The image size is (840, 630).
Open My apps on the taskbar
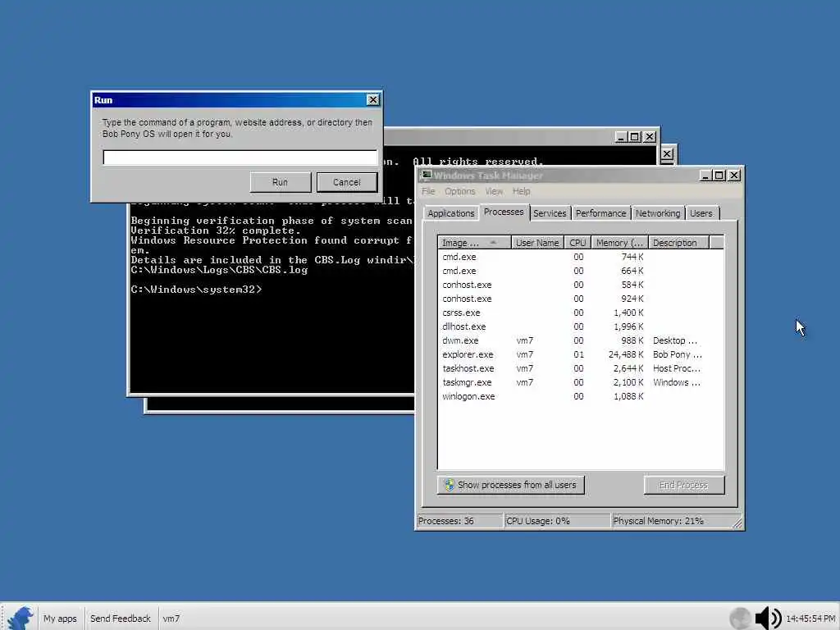coord(60,619)
